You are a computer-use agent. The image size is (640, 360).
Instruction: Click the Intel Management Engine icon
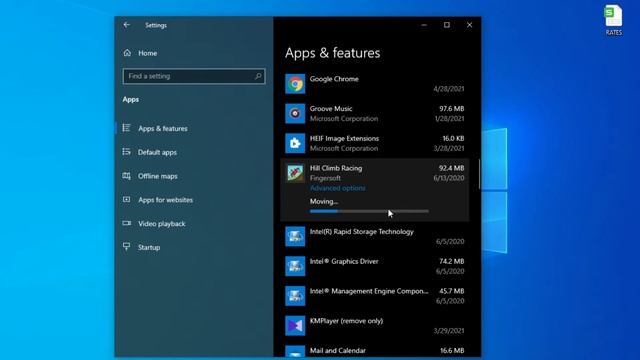tap(295, 296)
